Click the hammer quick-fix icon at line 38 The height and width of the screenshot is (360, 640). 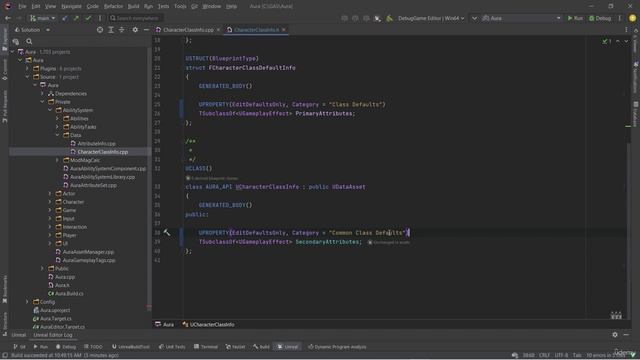tap(167, 232)
